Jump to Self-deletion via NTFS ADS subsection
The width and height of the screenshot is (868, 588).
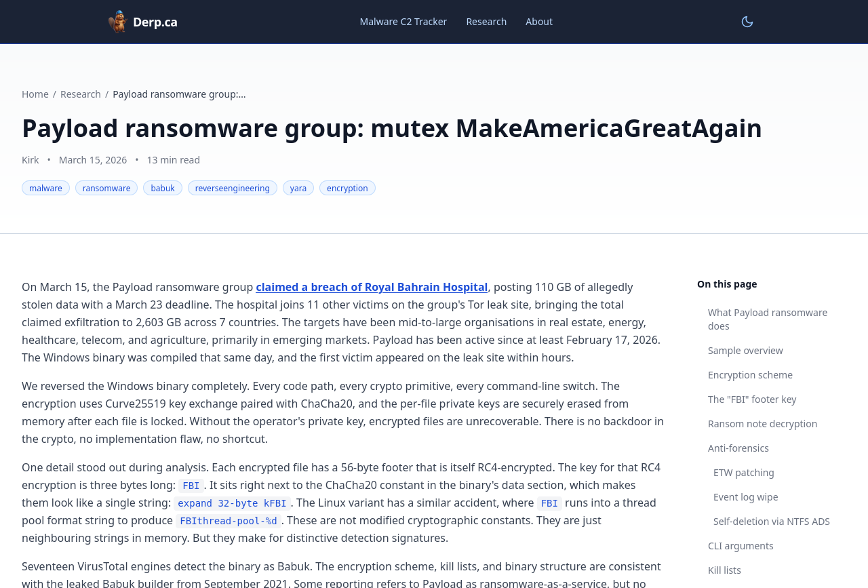(771, 522)
